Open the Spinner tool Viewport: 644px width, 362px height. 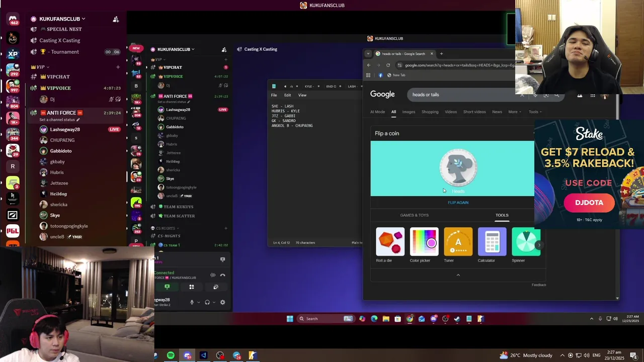click(526, 242)
